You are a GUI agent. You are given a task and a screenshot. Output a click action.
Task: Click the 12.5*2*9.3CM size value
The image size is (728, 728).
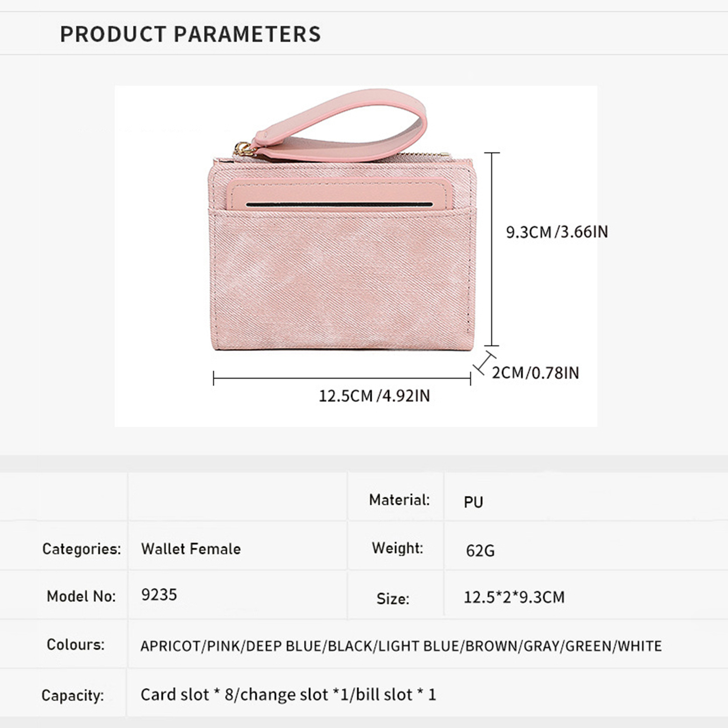[514, 597]
